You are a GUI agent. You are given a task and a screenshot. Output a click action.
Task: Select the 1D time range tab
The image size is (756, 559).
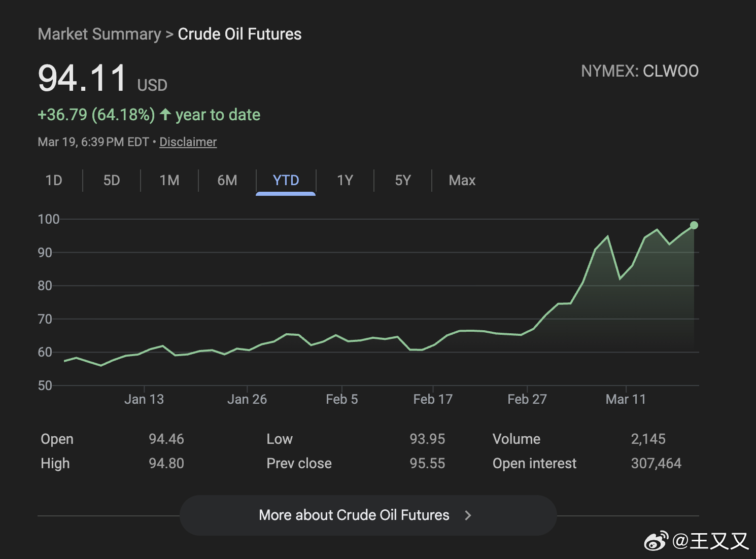(x=54, y=181)
